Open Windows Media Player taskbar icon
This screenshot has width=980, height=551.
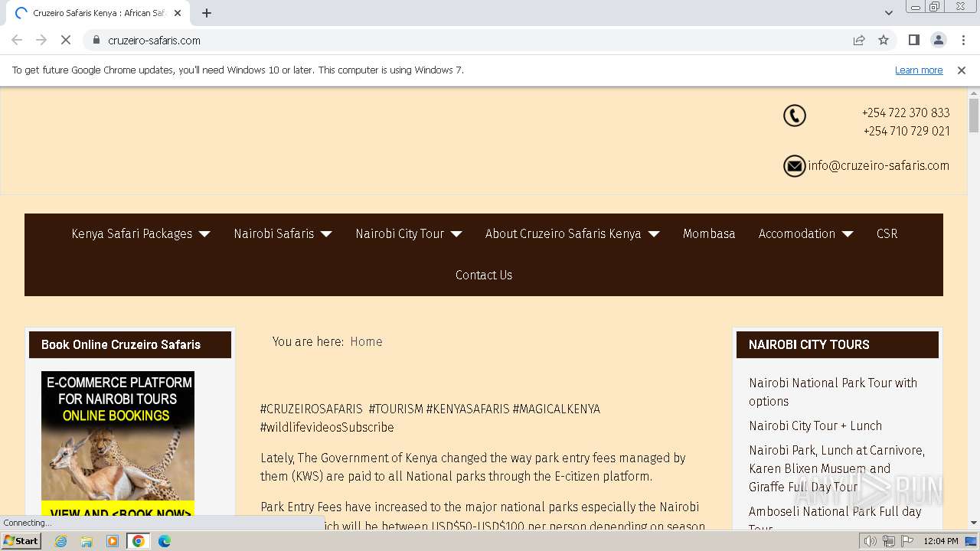pos(113,541)
